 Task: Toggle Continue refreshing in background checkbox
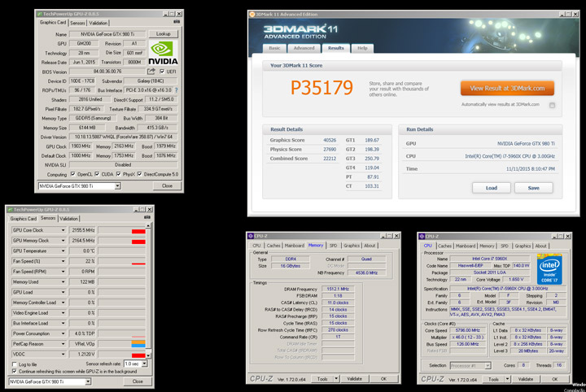point(15,371)
